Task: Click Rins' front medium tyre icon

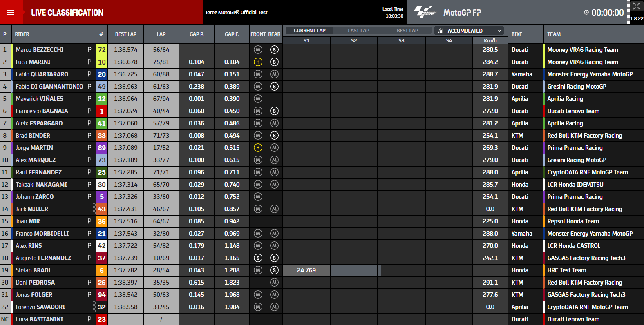Action: [x=258, y=246]
